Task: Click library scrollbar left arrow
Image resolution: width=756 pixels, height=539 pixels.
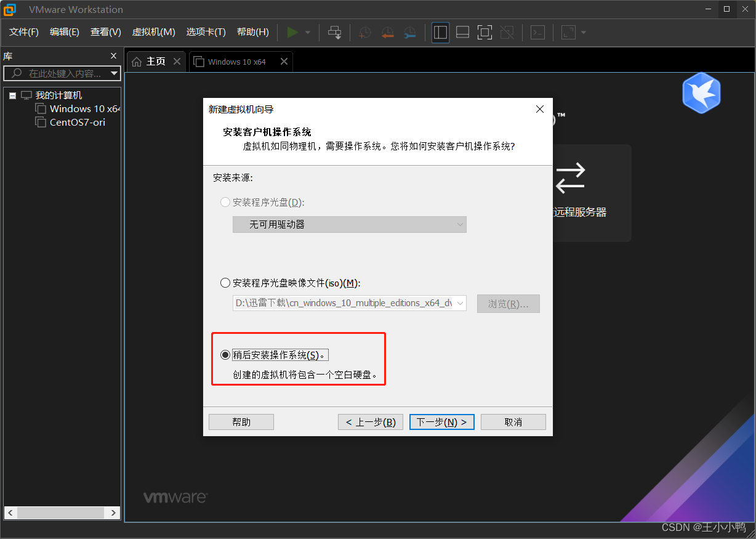Action: [x=10, y=513]
